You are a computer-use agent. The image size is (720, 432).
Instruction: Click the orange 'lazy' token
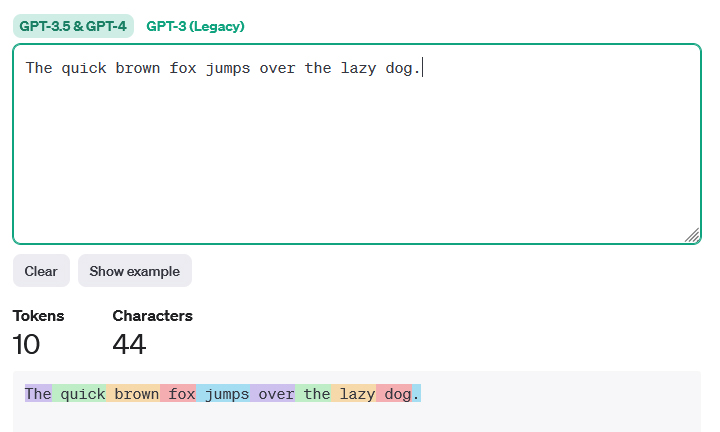click(354, 393)
